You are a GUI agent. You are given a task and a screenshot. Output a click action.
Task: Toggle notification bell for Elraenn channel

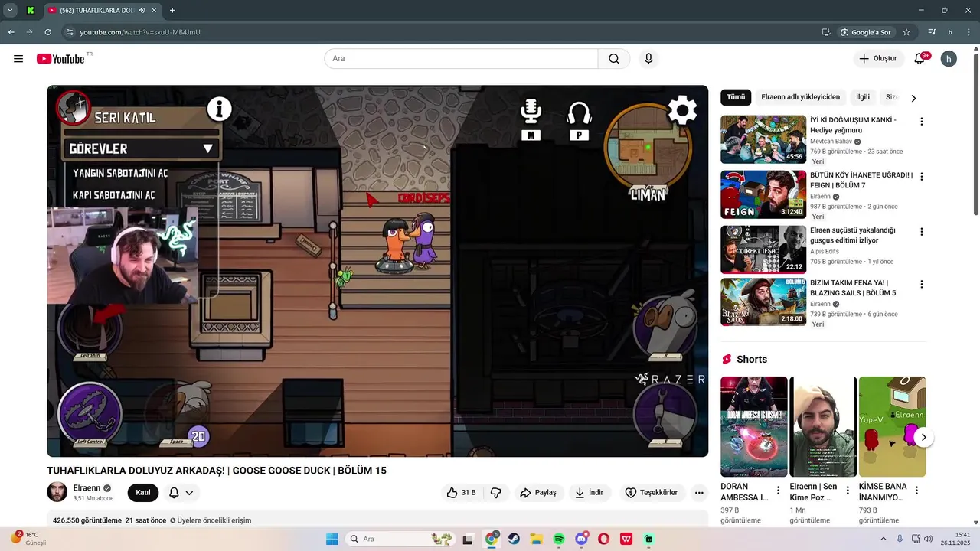click(x=181, y=493)
